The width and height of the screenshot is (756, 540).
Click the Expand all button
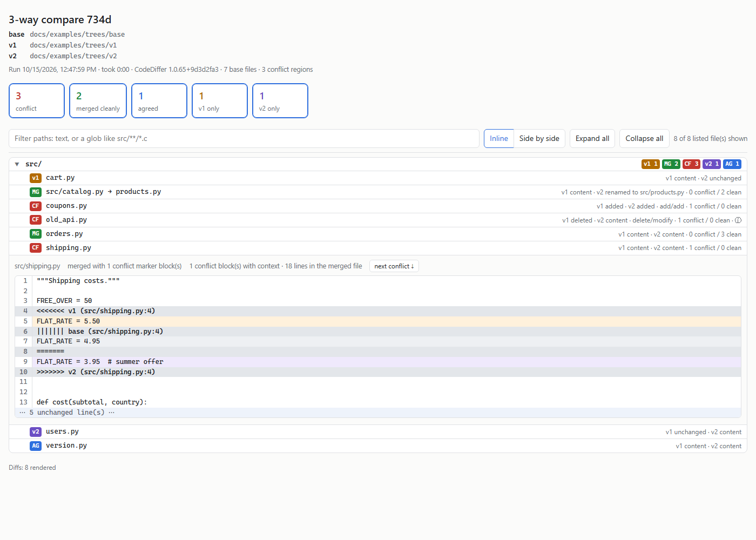click(592, 139)
